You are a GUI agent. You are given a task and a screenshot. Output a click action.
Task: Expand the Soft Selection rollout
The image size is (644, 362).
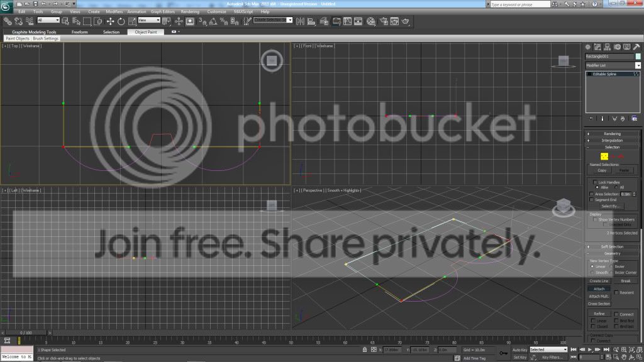click(612, 246)
